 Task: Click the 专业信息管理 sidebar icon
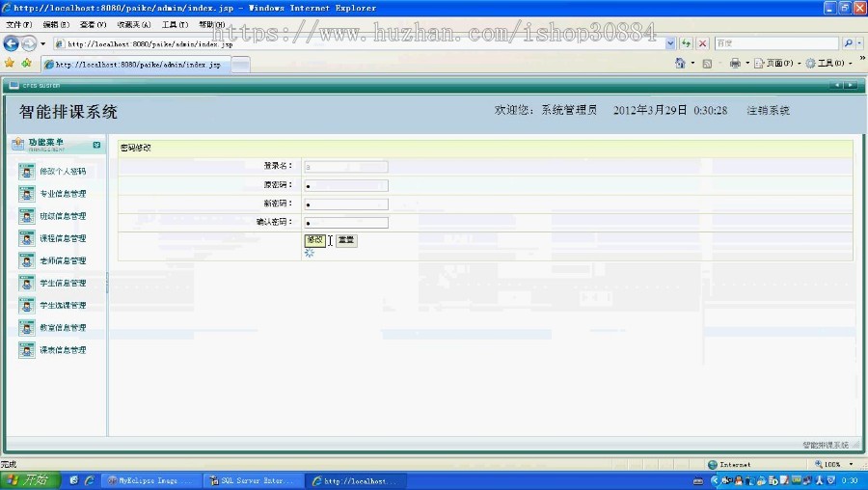26,194
